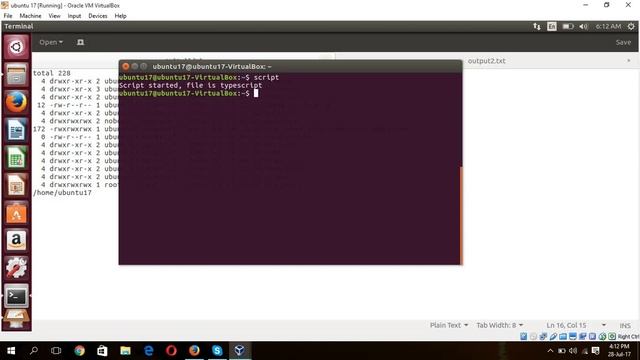The width and height of the screenshot is (640, 360).
Task: Click the VirtualBox USB status icon
Action: click(x=553, y=336)
